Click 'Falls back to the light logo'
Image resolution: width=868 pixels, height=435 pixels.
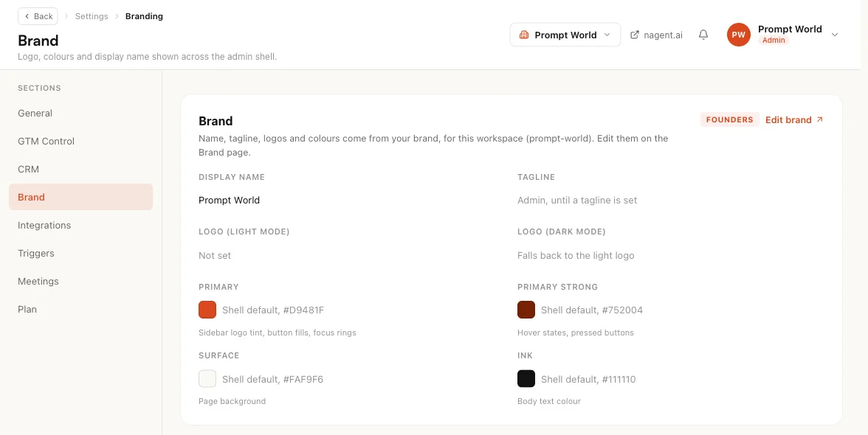pos(576,255)
